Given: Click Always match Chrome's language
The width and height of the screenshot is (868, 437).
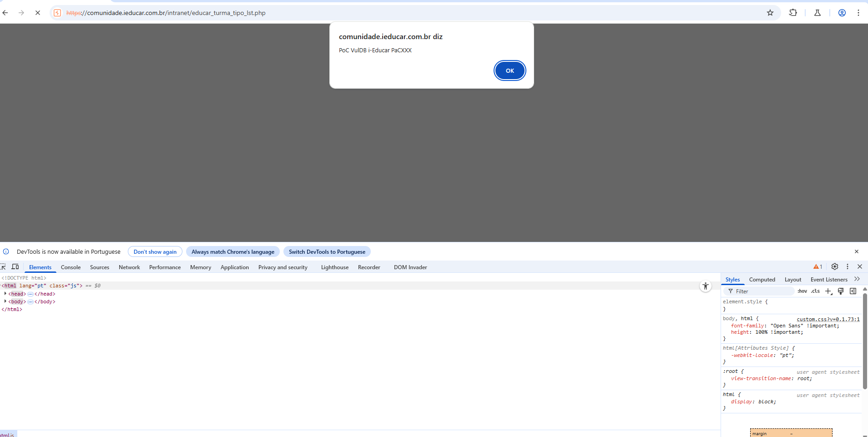Looking at the screenshot, I should [233, 252].
